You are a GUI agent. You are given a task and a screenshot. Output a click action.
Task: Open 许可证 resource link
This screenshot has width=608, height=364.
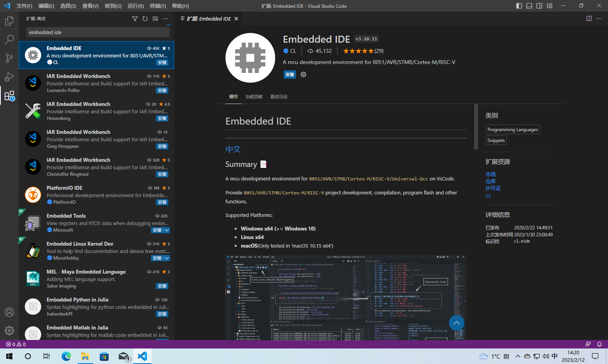click(493, 188)
